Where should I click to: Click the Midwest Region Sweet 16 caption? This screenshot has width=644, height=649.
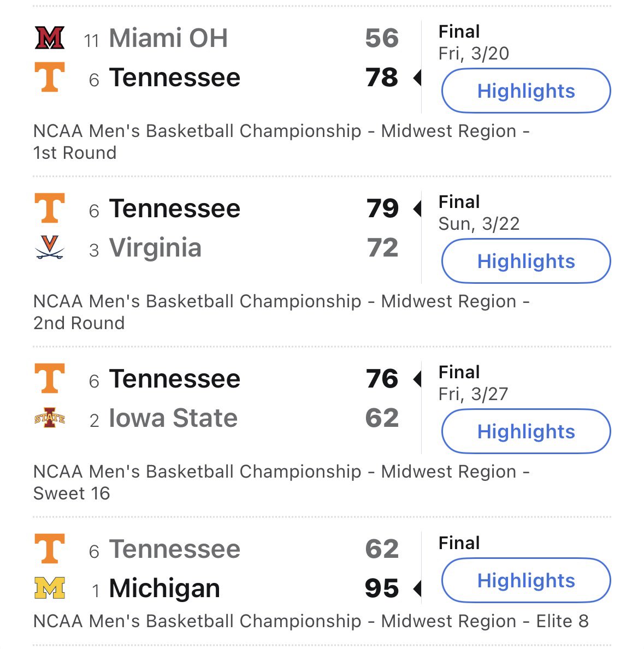[x=282, y=482]
